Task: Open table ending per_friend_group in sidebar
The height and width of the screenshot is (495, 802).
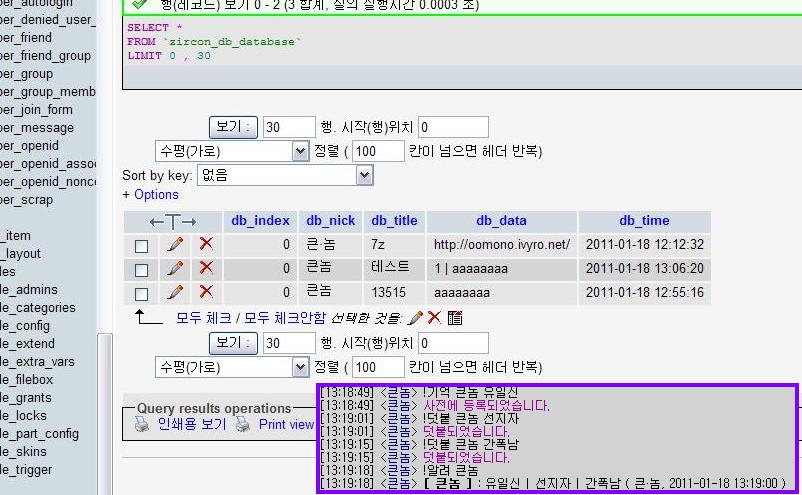Action: click(46, 56)
